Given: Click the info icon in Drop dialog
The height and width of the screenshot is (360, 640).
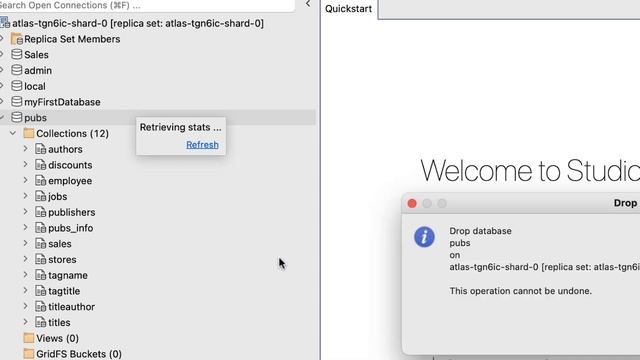Looking at the screenshot, I should click(x=424, y=237).
